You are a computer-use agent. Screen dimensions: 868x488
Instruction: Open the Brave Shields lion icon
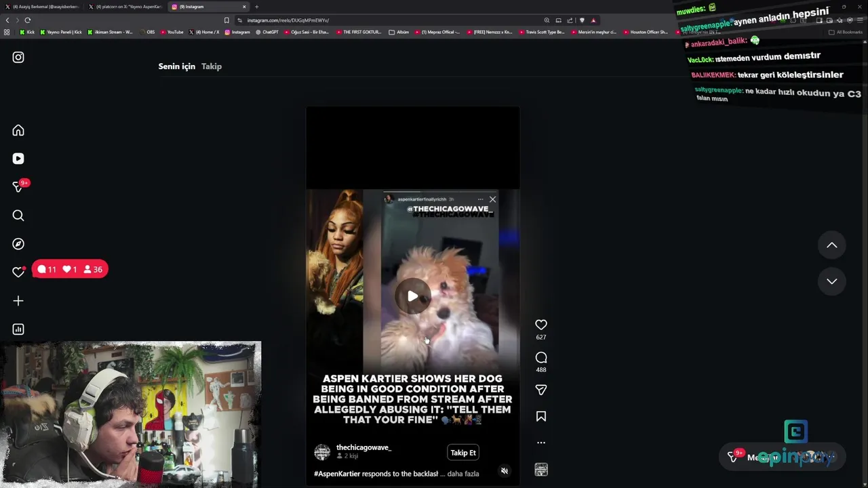(582, 20)
